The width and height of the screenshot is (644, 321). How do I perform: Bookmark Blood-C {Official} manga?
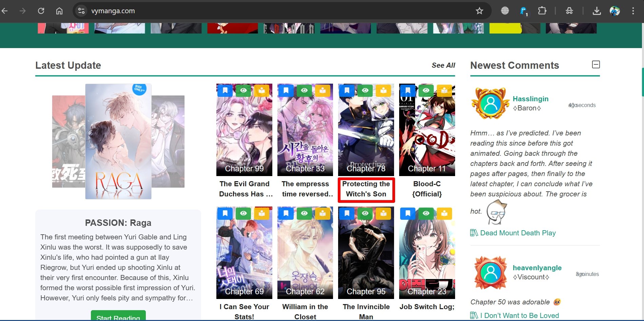coord(408,90)
